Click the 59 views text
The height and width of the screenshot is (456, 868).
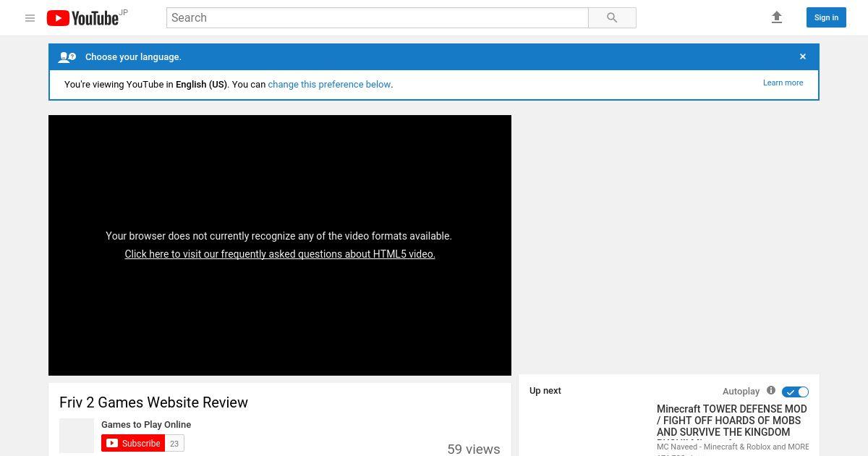click(x=473, y=449)
